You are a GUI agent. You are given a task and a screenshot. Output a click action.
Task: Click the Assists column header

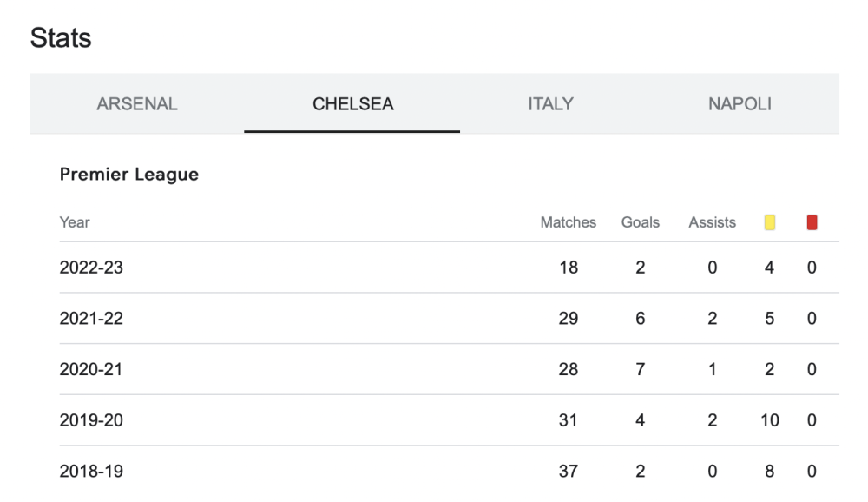[x=712, y=222]
